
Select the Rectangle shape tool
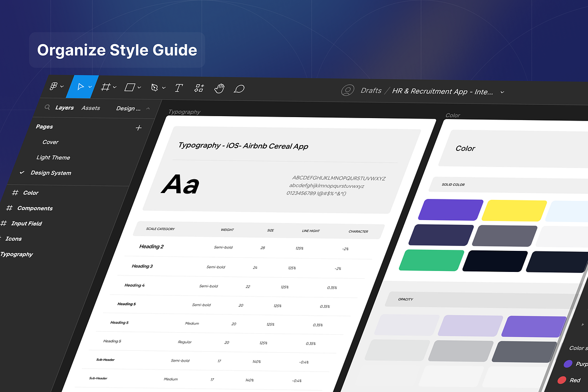pos(130,87)
